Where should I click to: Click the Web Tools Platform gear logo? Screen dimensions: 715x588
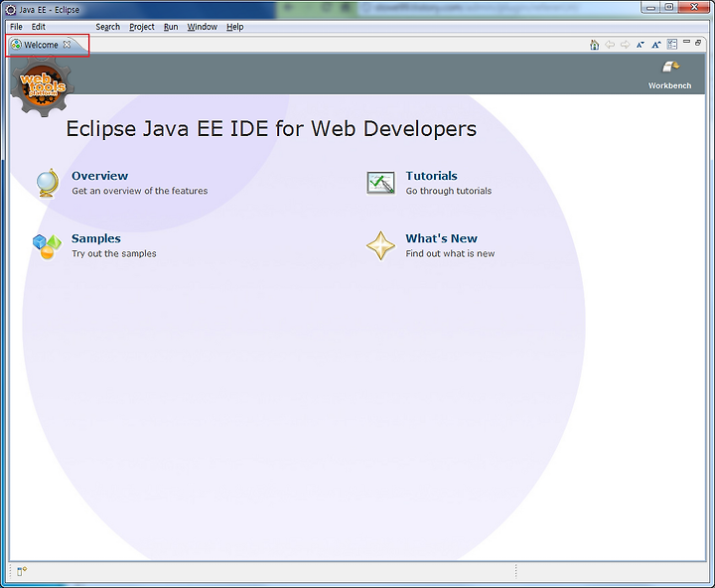coord(42,85)
